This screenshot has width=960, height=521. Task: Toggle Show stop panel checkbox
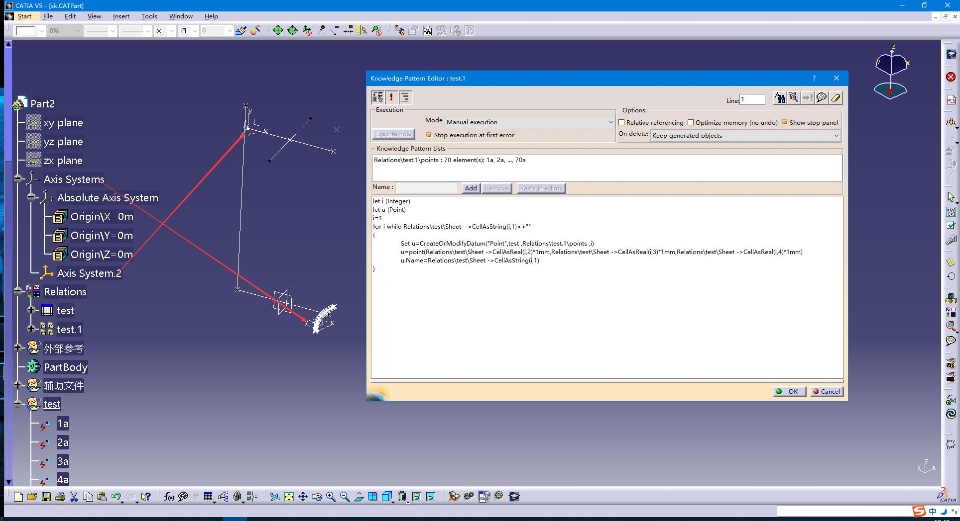click(x=784, y=122)
